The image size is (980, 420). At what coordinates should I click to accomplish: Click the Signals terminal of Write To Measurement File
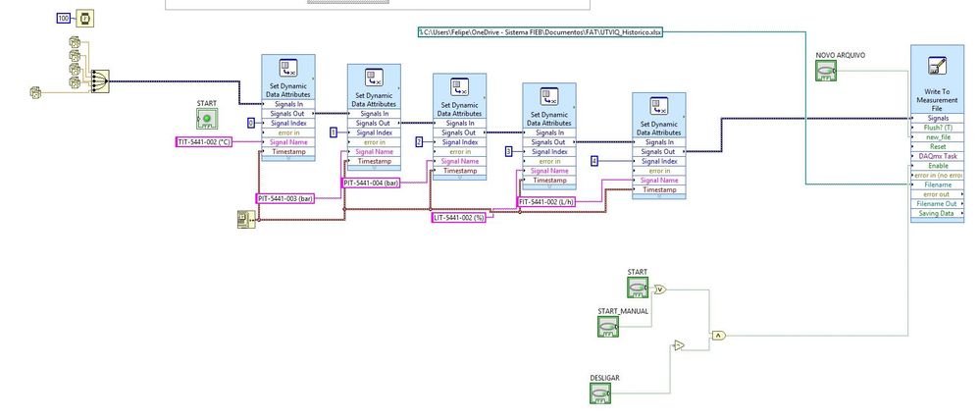937,118
